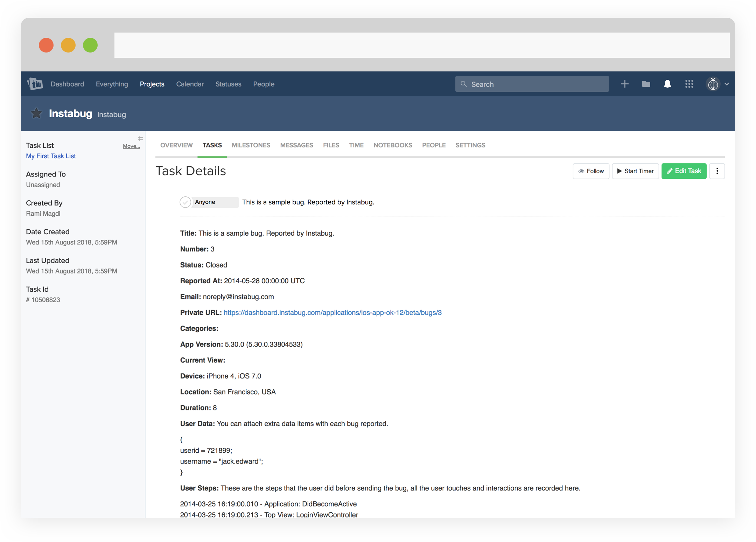Screen dimensions: 756x542
Task: Click the Teamwork logo icon
Action: 35,84
